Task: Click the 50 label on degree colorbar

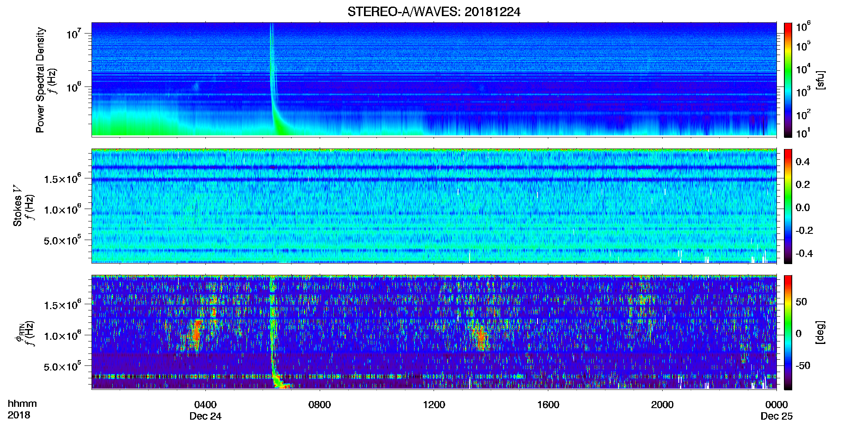Action: 801,302
